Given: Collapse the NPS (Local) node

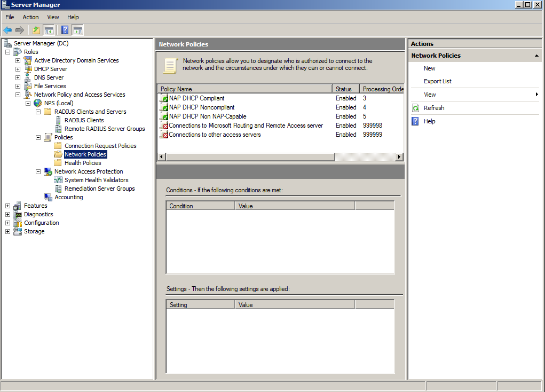Looking at the screenshot, I should coord(28,103).
